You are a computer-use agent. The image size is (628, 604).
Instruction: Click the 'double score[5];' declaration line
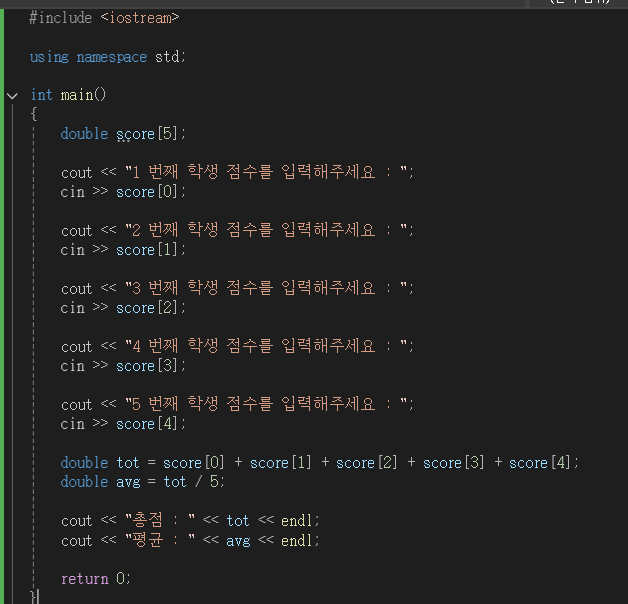click(123, 134)
